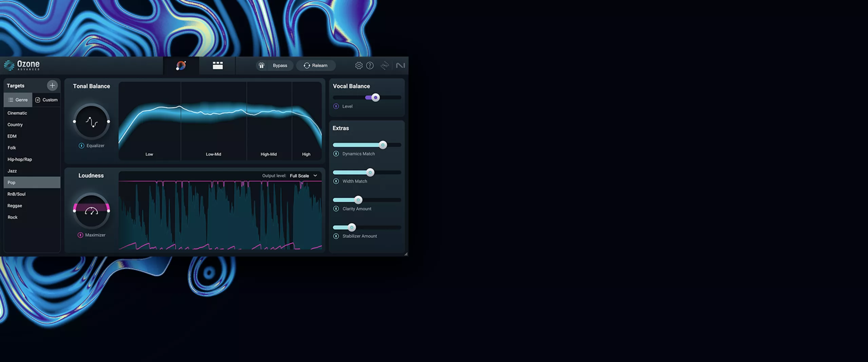Screen dimensions: 868x362
Task: Click the Loudness waveform display
Action: tap(220, 215)
